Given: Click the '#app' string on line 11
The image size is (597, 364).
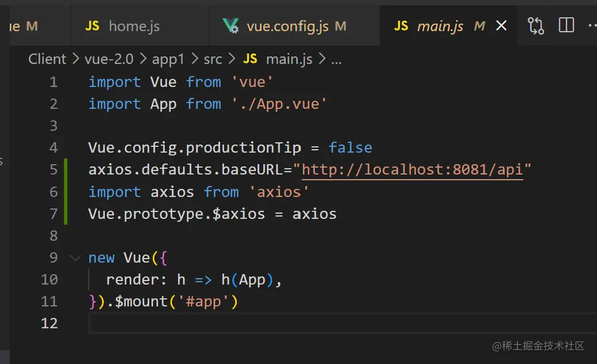Looking at the screenshot, I should point(203,302).
